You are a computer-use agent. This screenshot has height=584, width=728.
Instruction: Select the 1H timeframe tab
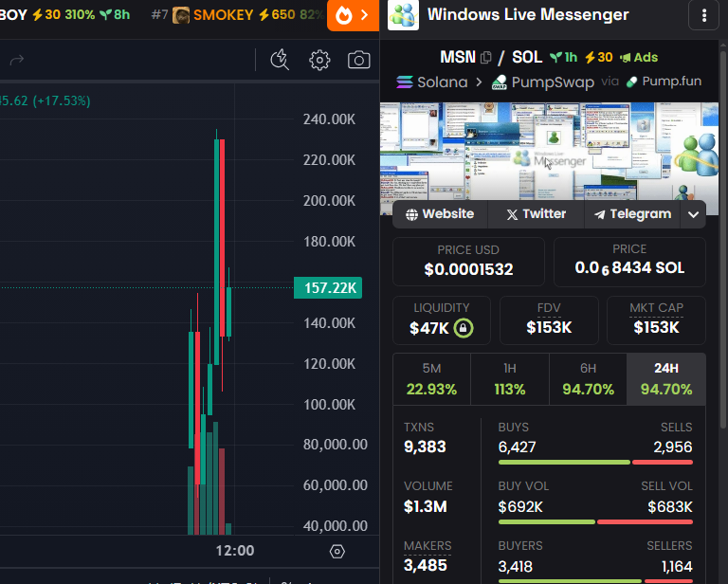coord(510,379)
